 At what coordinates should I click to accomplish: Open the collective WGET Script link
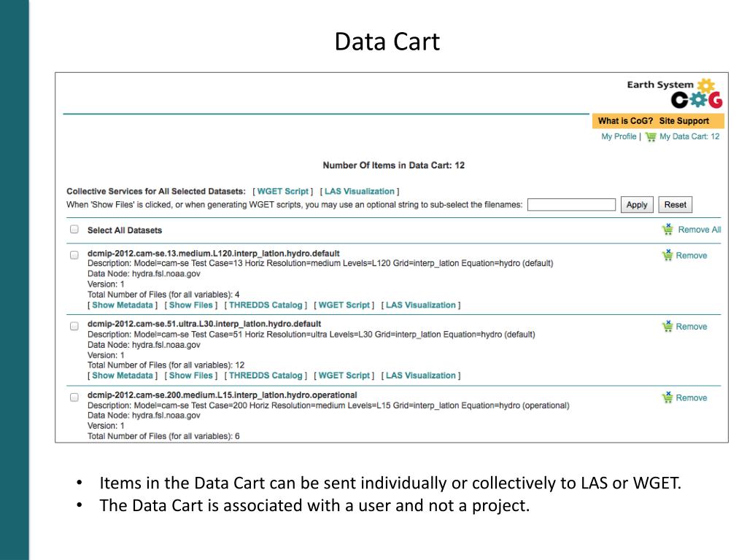[283, 191]
